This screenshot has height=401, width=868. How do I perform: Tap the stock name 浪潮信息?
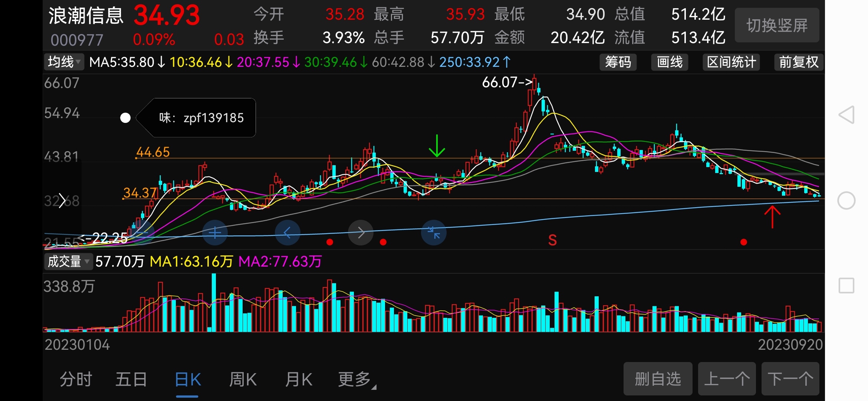click(x=86, y=16)
